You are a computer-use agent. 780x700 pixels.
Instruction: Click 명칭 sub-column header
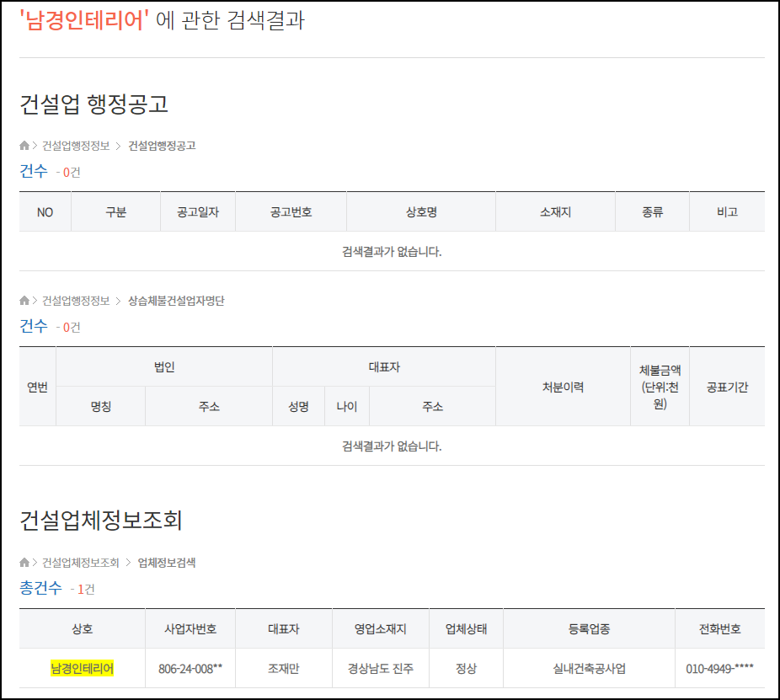[100, 407]
